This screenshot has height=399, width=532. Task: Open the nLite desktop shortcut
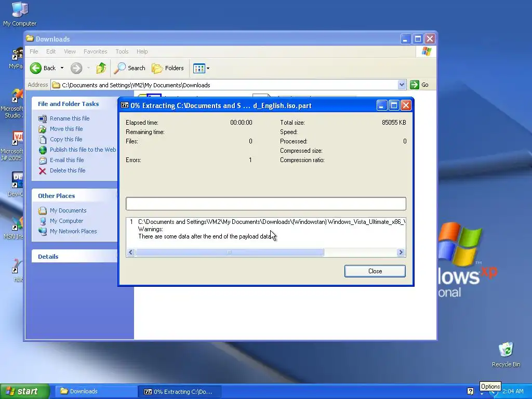[18, 270]
